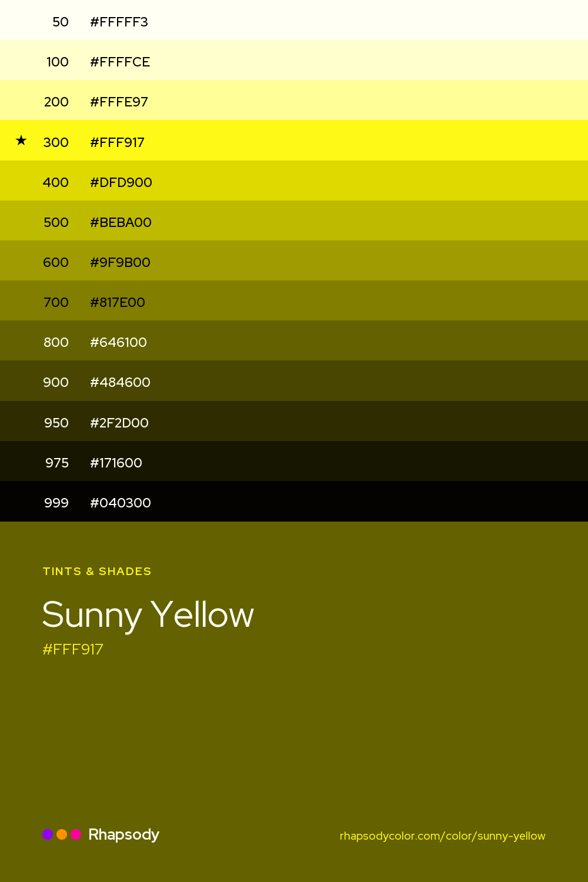Click the Sunny Yellow title
This screenshot has height=882, width=588.
[x=148, y=615]
